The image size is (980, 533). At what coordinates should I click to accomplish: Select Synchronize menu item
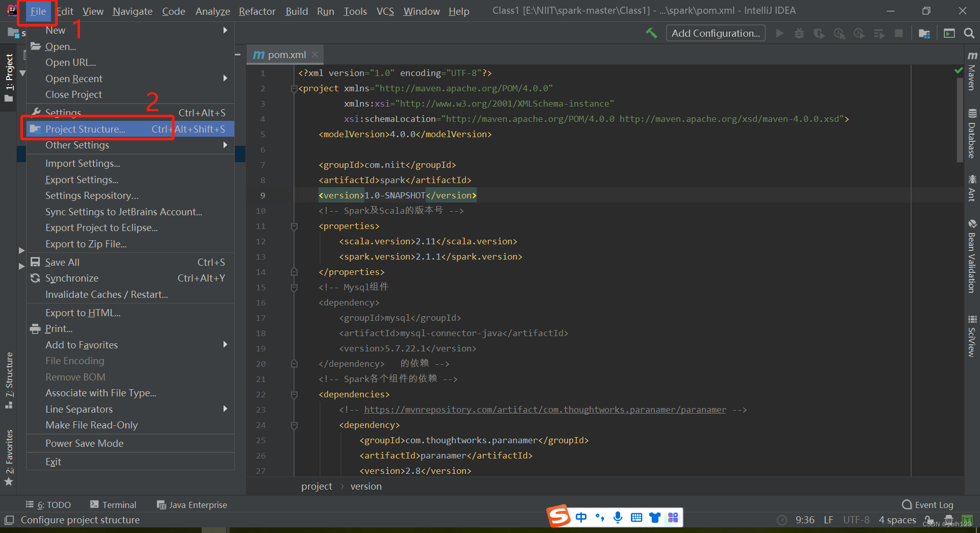coord(130,278)
